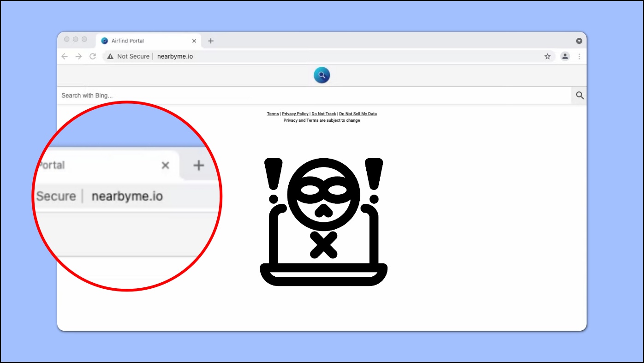This screenshot has height=363, width=644.
Task: Click the text "Privacy and Terms are subject to change"
Action: point(322,120)
